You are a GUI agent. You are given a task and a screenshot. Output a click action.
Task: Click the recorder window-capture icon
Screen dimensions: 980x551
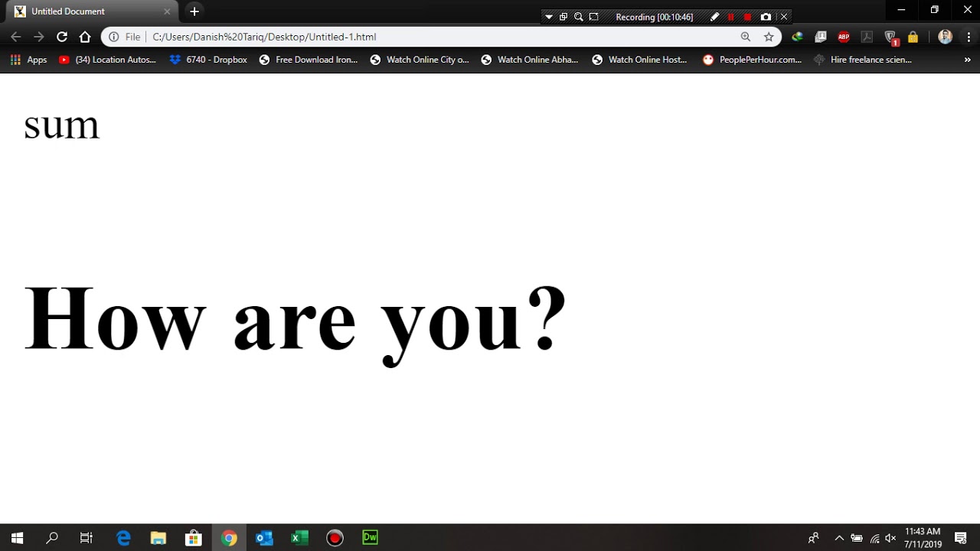pos(563,17)
